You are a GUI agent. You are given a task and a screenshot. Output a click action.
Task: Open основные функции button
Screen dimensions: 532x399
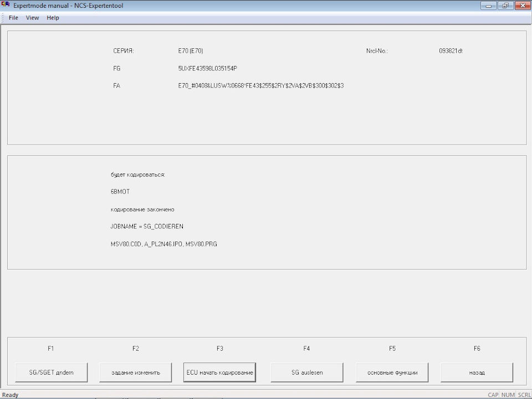[x=392, y=372]
